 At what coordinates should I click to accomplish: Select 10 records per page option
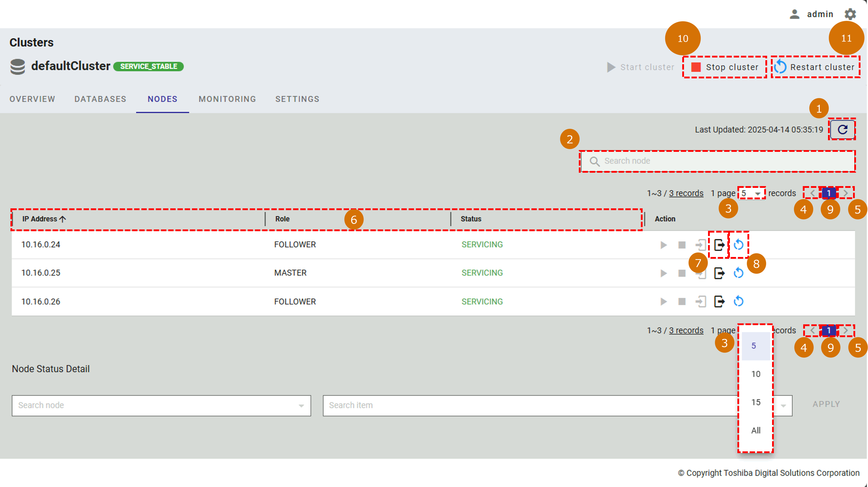tap(756, 374)
